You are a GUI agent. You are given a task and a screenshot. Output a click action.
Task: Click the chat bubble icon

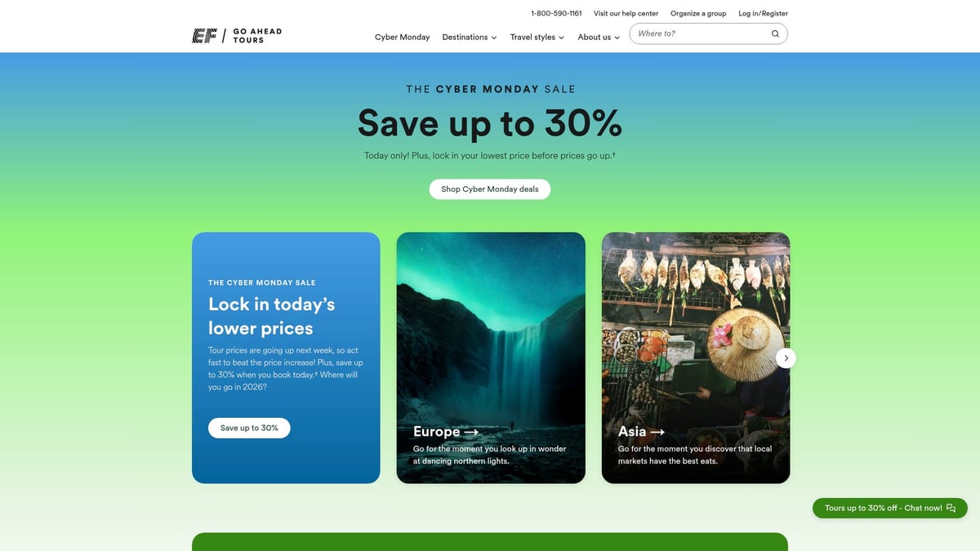click(x=951, y=508)
